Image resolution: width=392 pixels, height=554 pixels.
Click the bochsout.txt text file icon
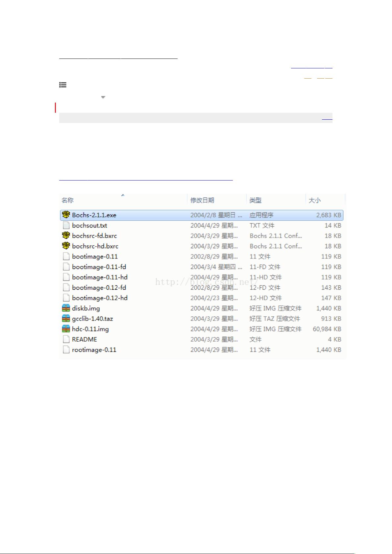tap(66, 225)
